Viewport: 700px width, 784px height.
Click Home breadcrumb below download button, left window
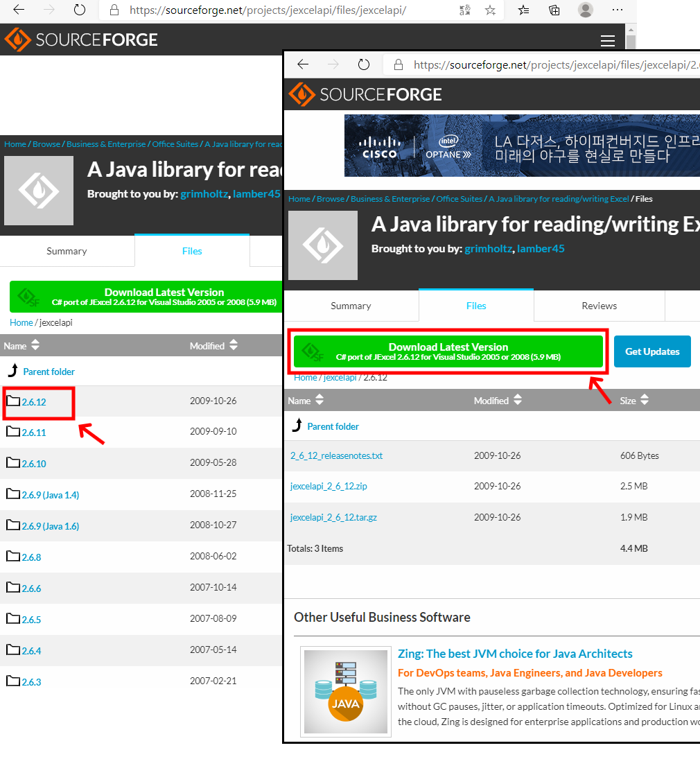[21, 322]
